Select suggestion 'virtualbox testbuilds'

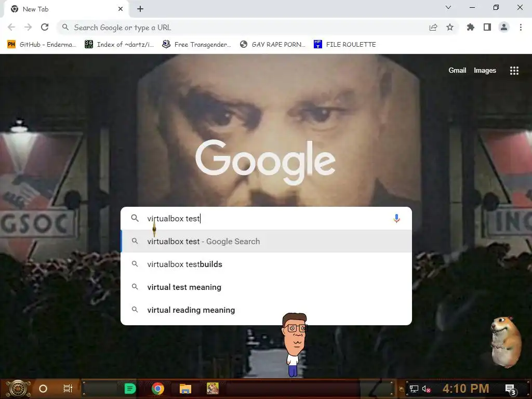267,264
